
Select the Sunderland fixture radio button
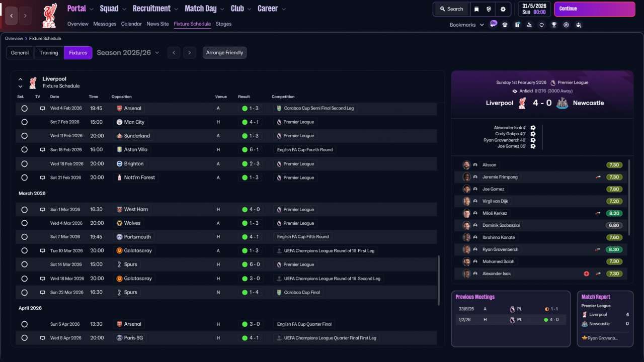coord(24,136)
